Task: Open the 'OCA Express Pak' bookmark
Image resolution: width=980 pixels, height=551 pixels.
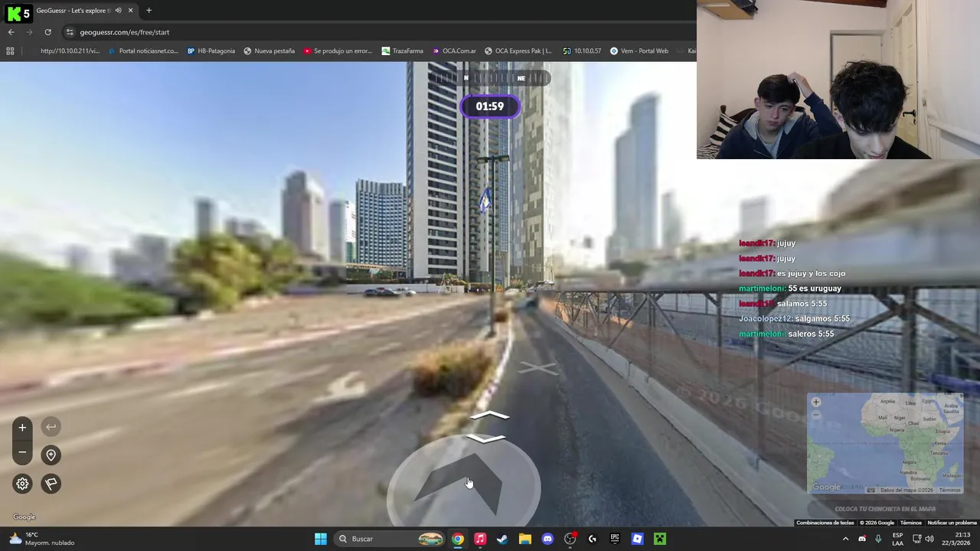Action: (518, 51)
